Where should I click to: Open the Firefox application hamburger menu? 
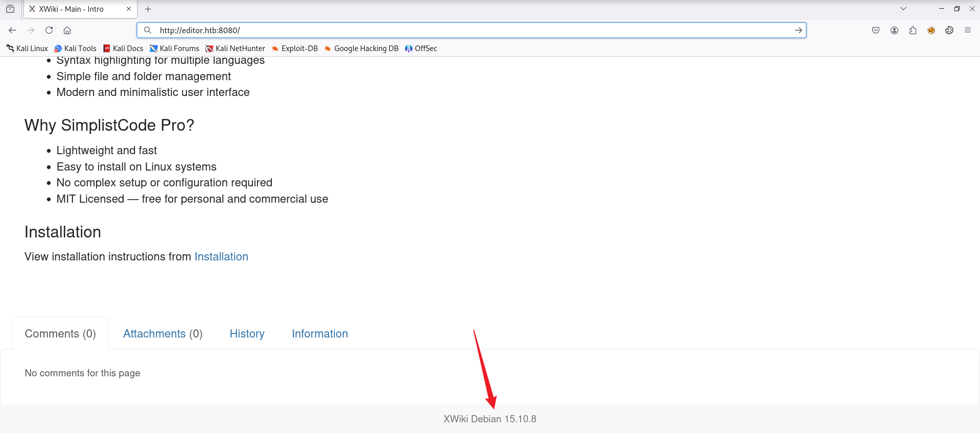[968, 30]
